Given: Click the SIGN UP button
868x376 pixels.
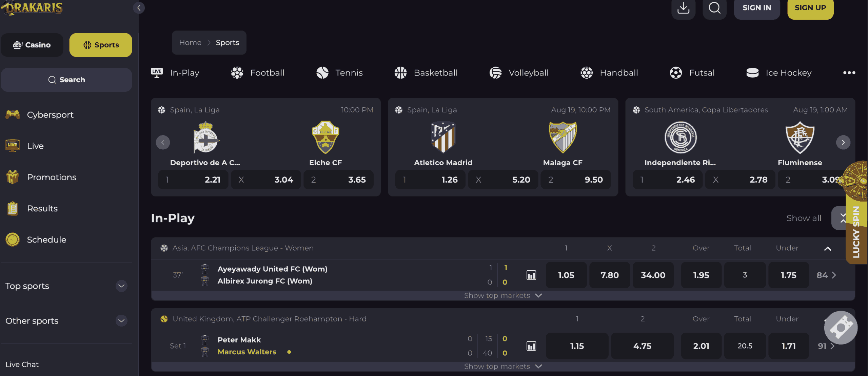Looking at the screenshot, I should 810,8.
